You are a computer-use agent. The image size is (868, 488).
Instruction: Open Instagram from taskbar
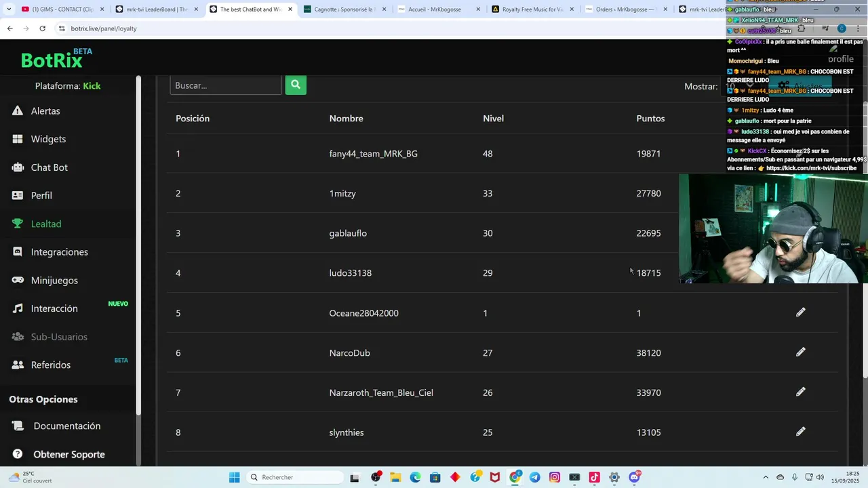coord(555,477)
